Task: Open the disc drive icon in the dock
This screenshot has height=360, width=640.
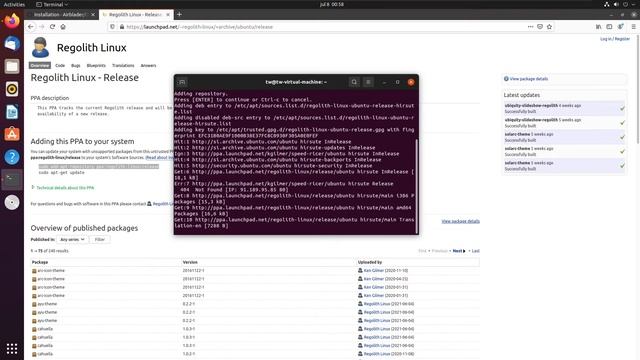Action: (x=12, y=202)
